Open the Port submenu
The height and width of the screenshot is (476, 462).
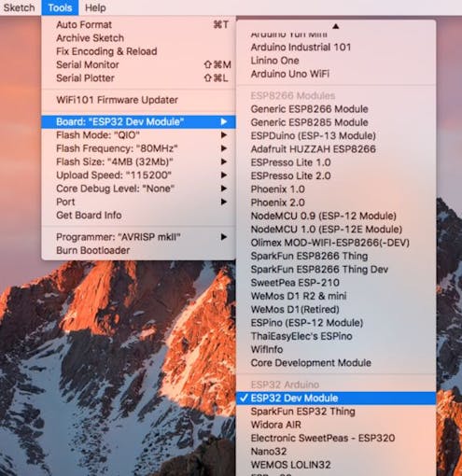[x=138, y=202]
